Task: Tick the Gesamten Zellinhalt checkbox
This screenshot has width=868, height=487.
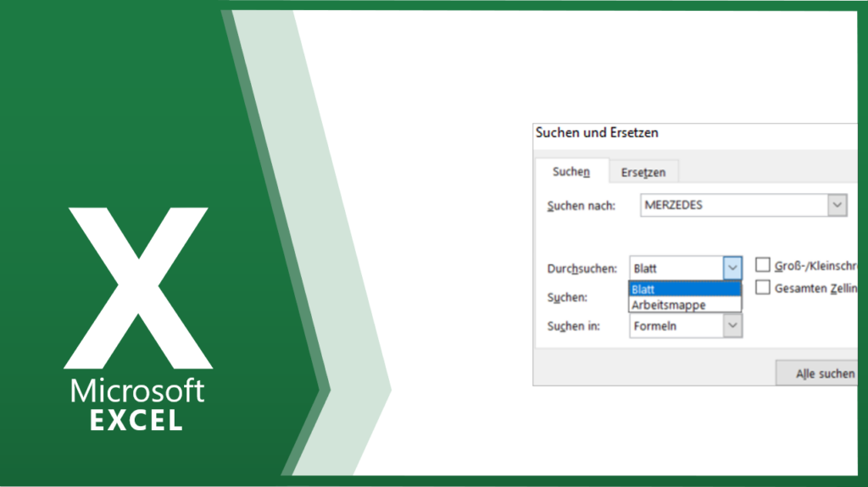Action: 763,288
